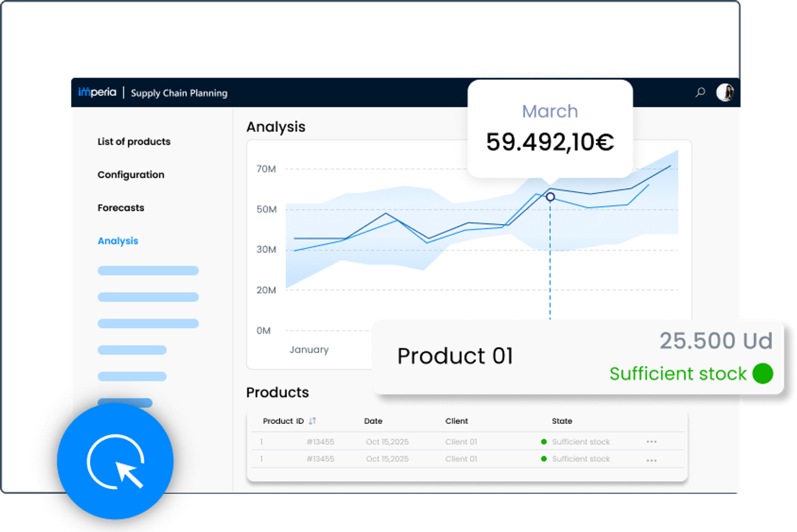This screenshot has width=797, height=532.
Task: Click the imperia logo
Action: [x=98, y=92]
